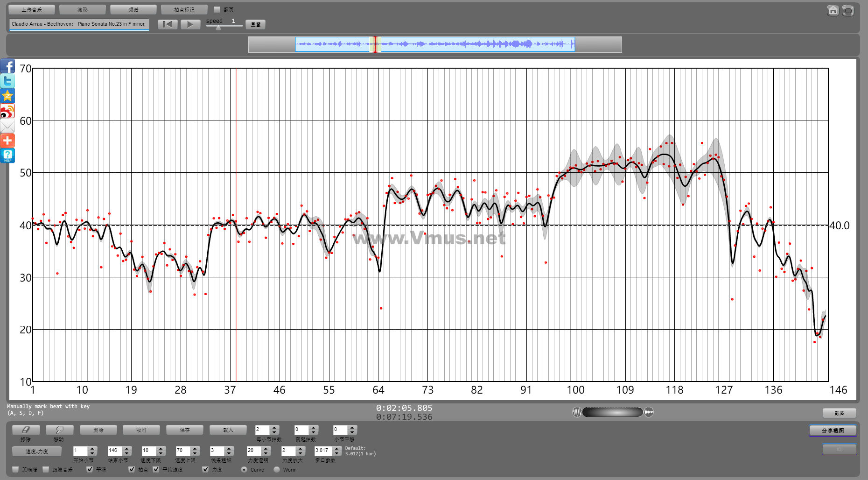Open the blue question-mark Help icon
The image size is (868, 480).
[x=7, y=155]
